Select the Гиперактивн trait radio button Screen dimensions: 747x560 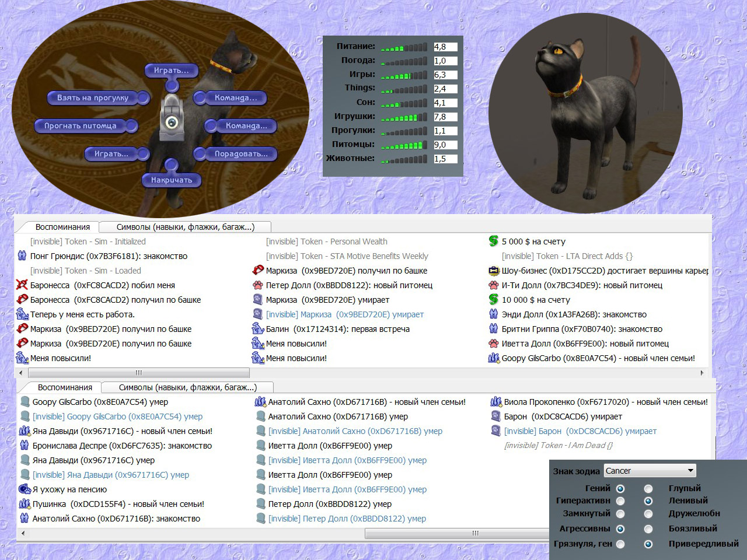point(620,501)
